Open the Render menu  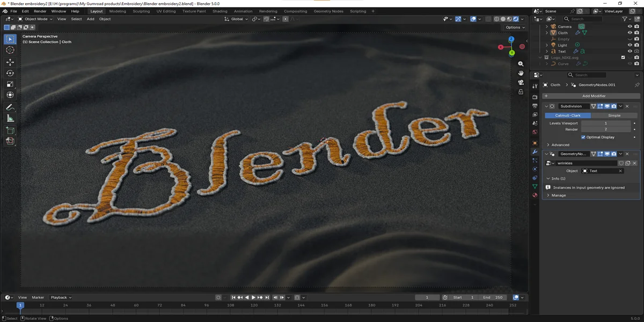40,11
